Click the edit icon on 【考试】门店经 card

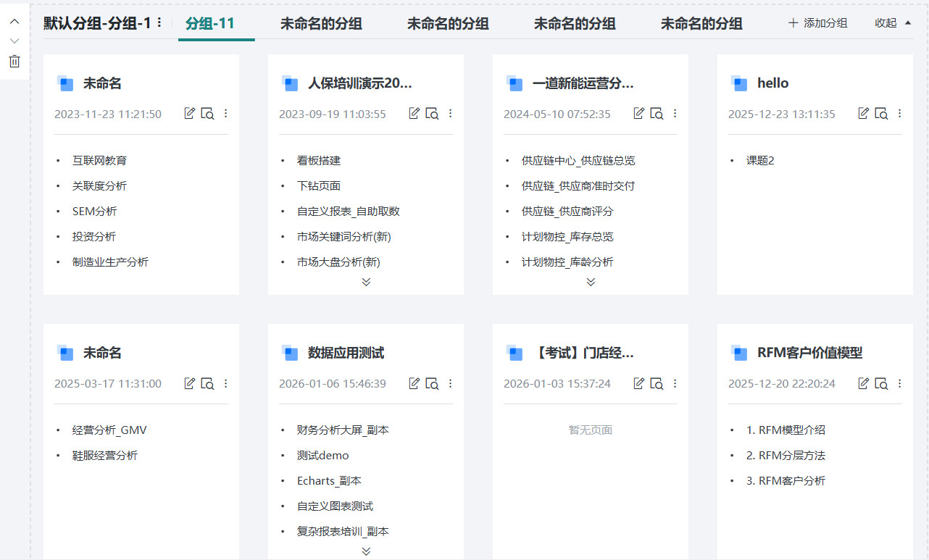point(638,383)
